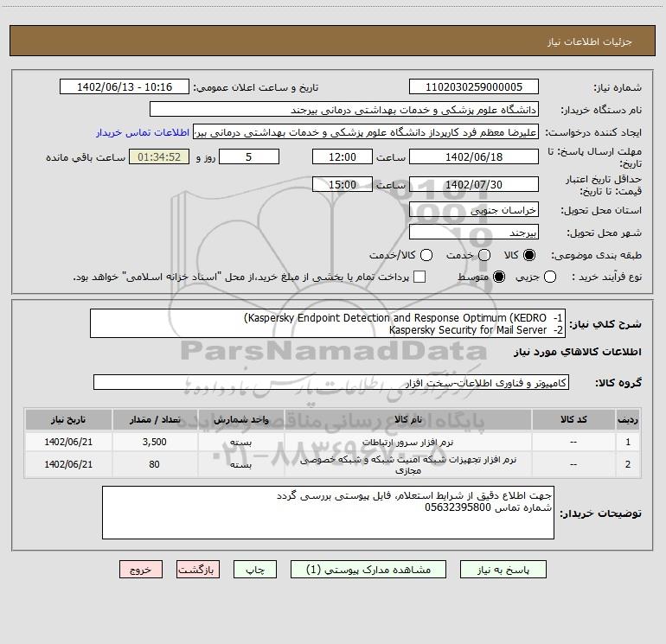Click the buyer organization name field

point(344,109)
